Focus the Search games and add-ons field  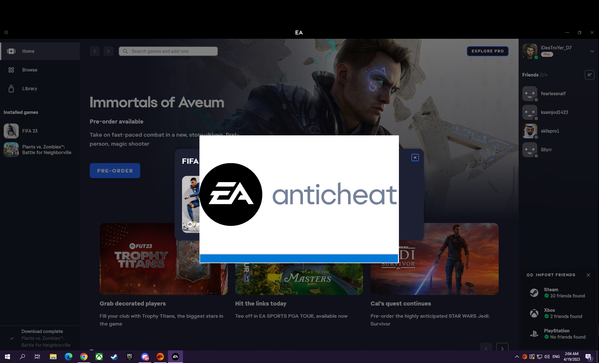click(x=168, y=51)
